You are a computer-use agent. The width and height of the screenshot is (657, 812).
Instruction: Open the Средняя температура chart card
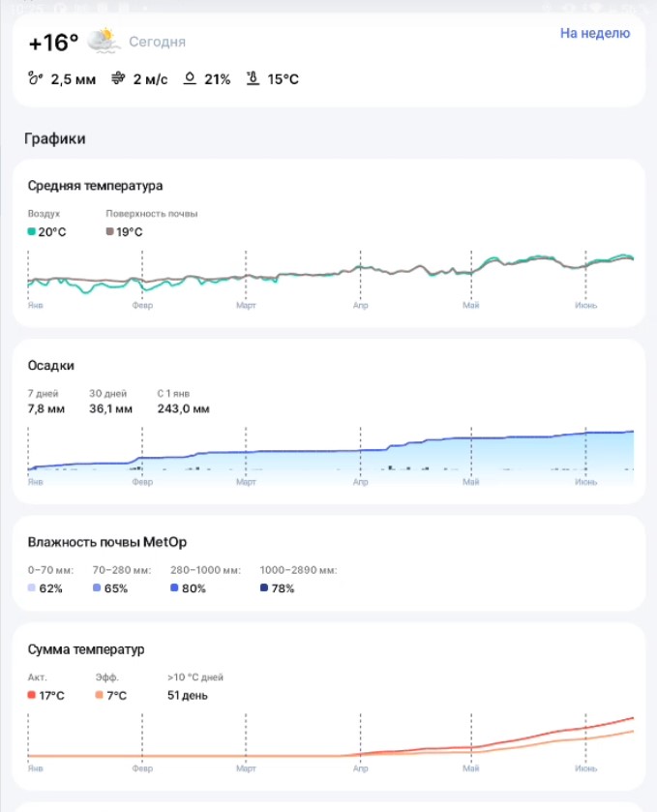click(x=329, y=243)
